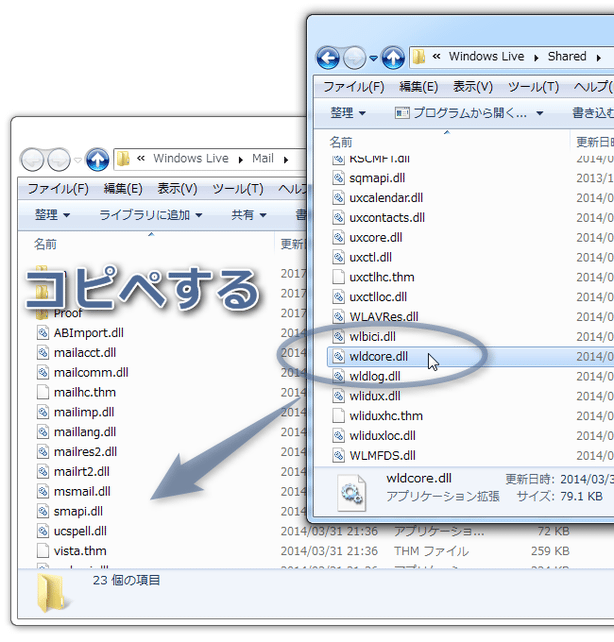Click Mail breadcrumb in address bar
Screen dimensions: 614x642
[x=262, y=158]
